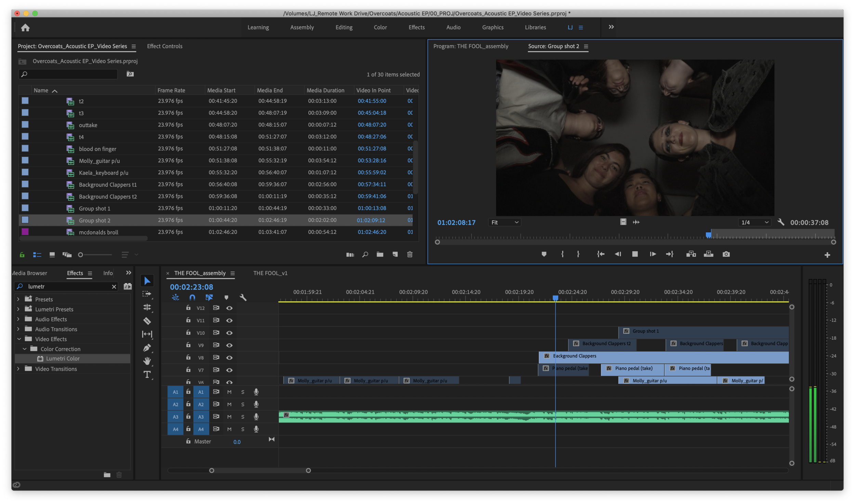This screenshot has height=504, width=855.
Task: Click the Insert button in Source monitor
Action: coord(691,254)
